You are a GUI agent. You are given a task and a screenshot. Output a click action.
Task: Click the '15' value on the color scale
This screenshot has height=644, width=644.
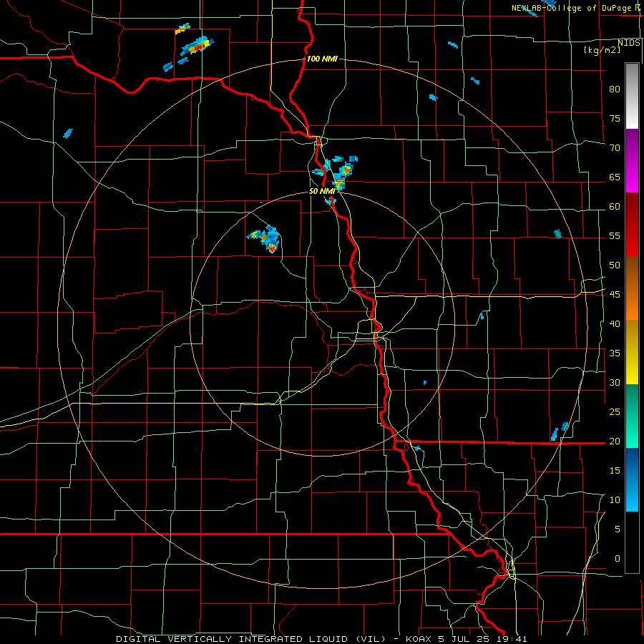(615, 471)
